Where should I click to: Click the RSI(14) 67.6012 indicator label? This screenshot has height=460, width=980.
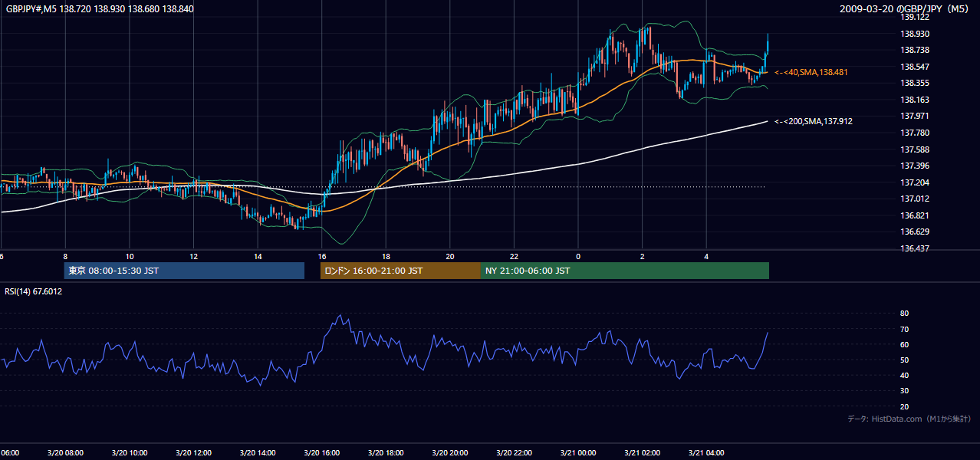[x=34, y=291]
